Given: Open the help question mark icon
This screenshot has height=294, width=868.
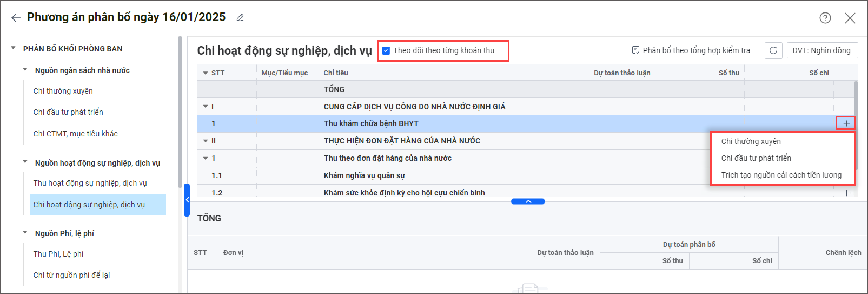Looking at the screenshot, I should tap(825, 18).
